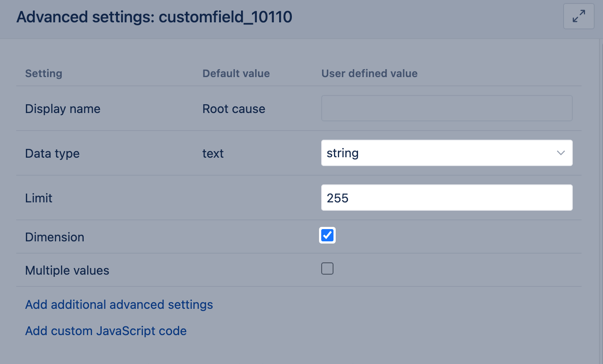Click the chevron arrow in Data type select
This screenshot has height=364, width=603.
coord(560,153)
